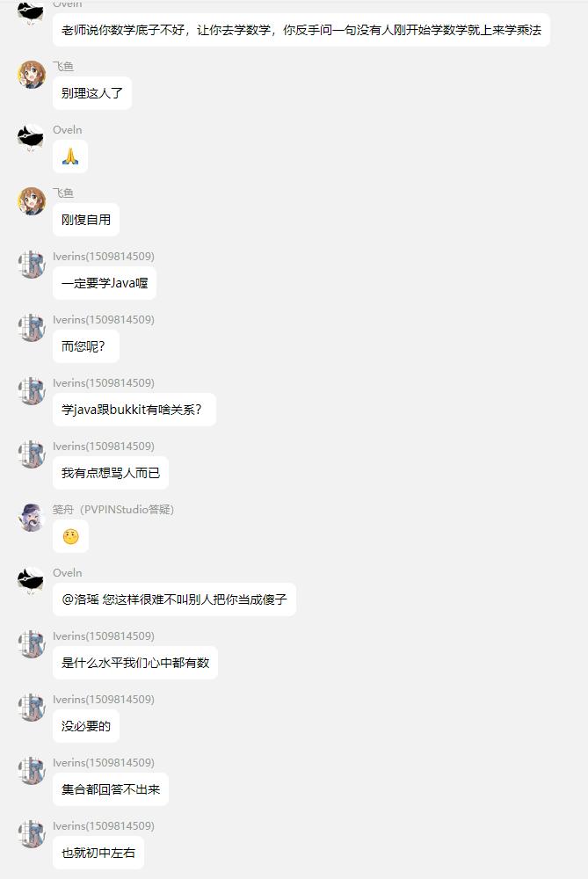
Task: Select the "也就初中左右" message
Action: click(x=98, y=853)
